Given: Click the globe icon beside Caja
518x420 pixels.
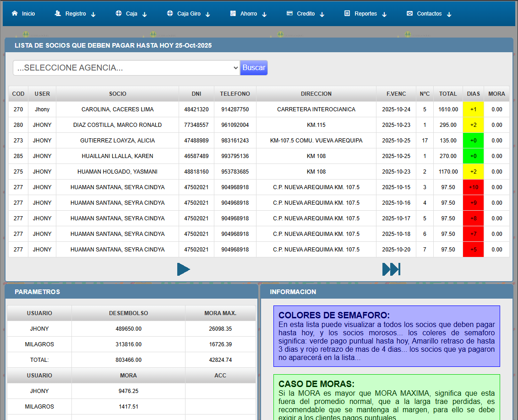Looking at the screenshot, I should click(119, 14).
